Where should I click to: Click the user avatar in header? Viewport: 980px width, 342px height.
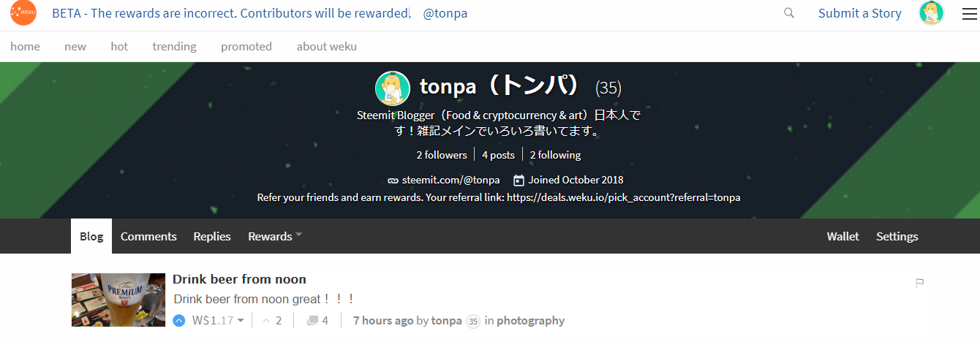(x=931, y=13)
